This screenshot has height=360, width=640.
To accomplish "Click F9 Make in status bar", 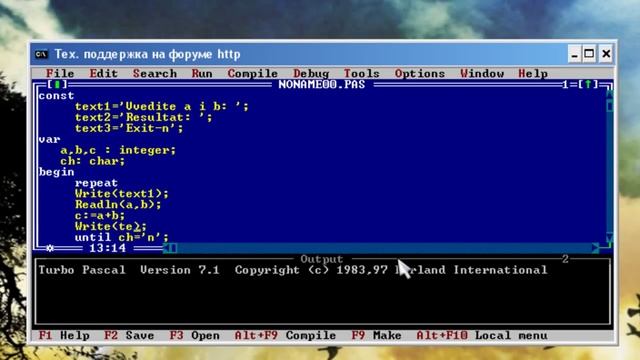I will (x=376, y=336).
